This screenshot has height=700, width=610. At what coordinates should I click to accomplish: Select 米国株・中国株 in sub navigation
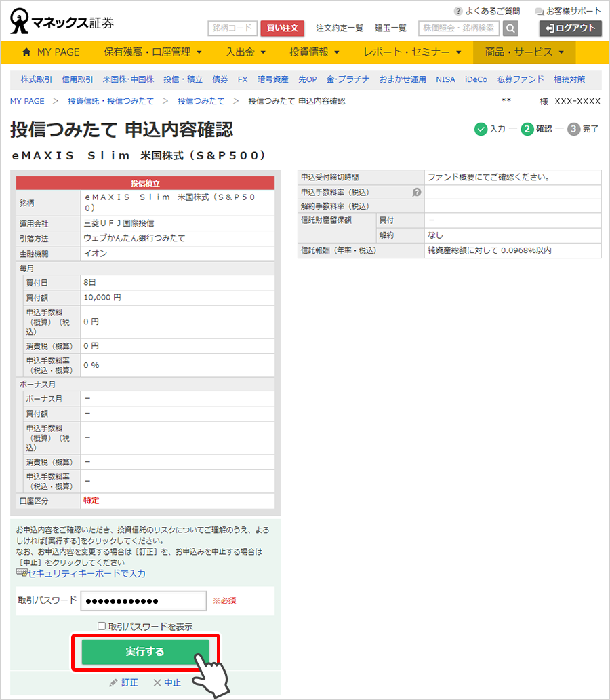(129, 79)
